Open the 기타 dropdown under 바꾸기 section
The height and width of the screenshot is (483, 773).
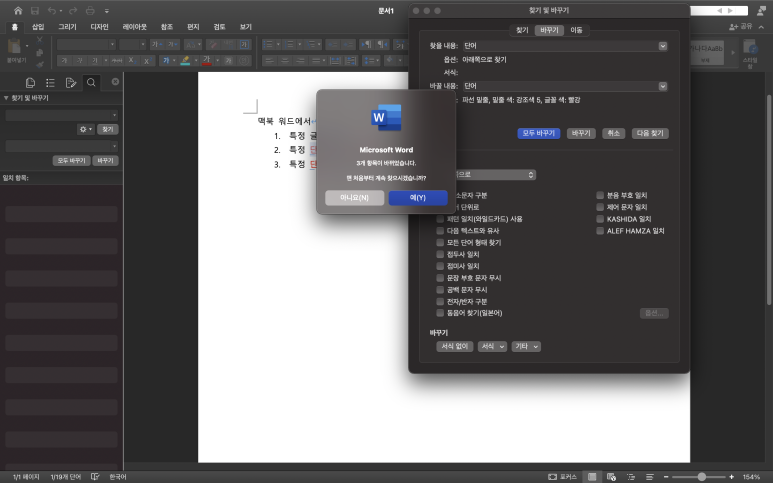pyautogui.click(x=526, y=346)
